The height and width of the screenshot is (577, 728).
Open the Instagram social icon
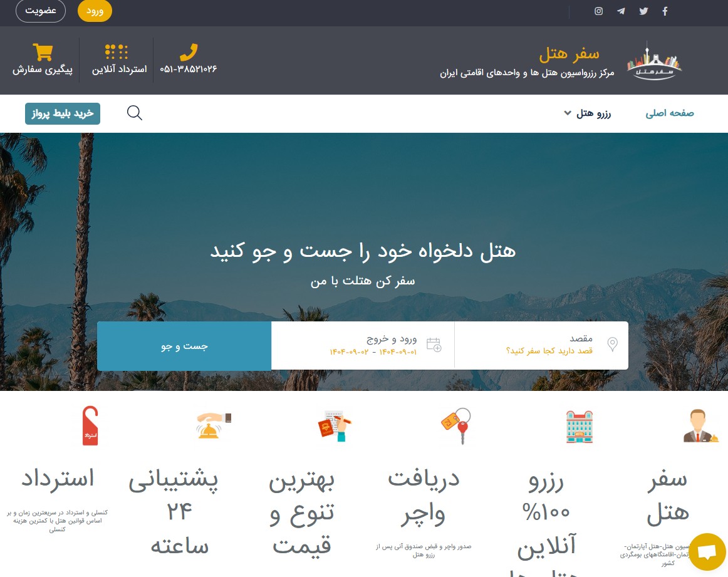coord(598,11)
